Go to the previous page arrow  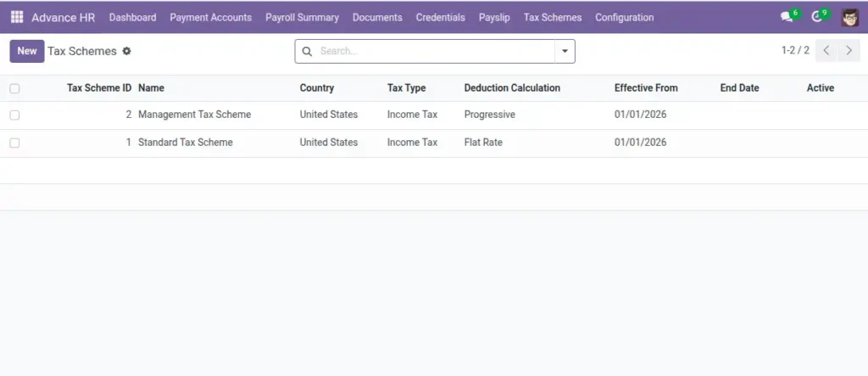tap(826, 50)
